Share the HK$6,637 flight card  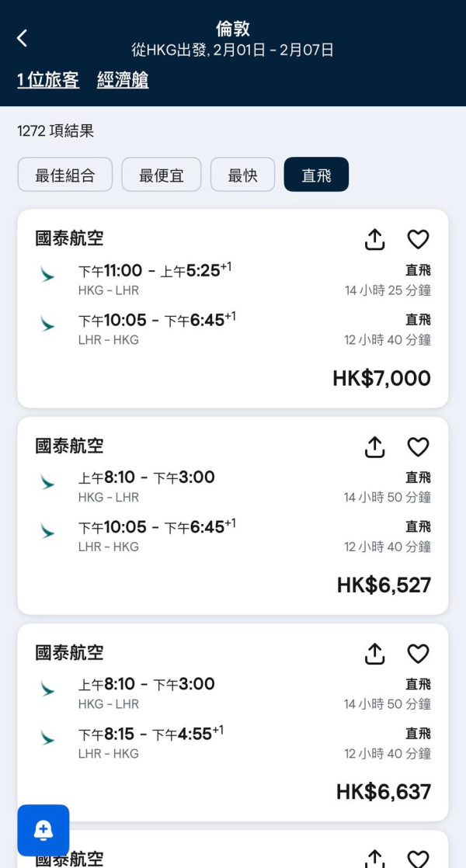pos(374,654)
